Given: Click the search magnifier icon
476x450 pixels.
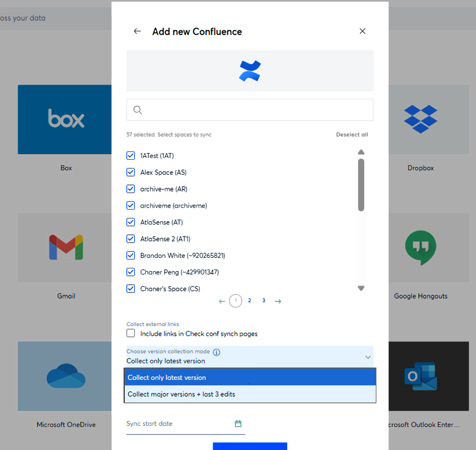Looking at the screenshot, I should pyautogui.click(x=138, y=110).
